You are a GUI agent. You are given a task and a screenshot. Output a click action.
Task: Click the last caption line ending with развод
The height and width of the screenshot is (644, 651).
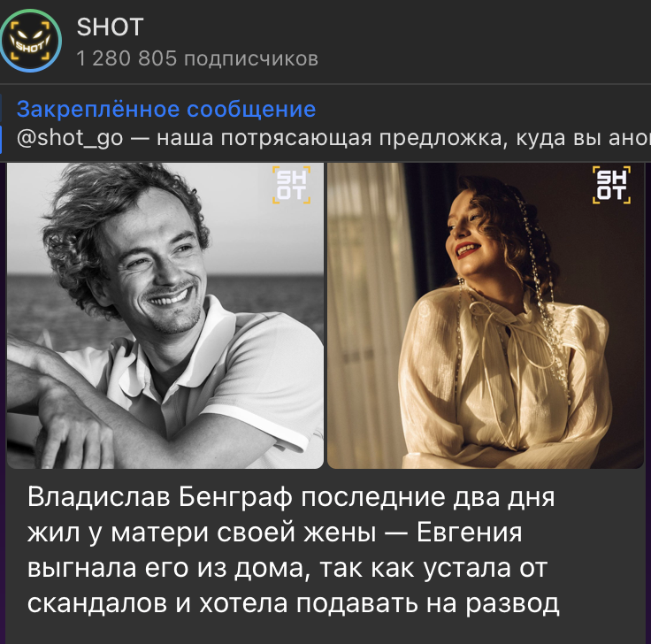point(293,603)
